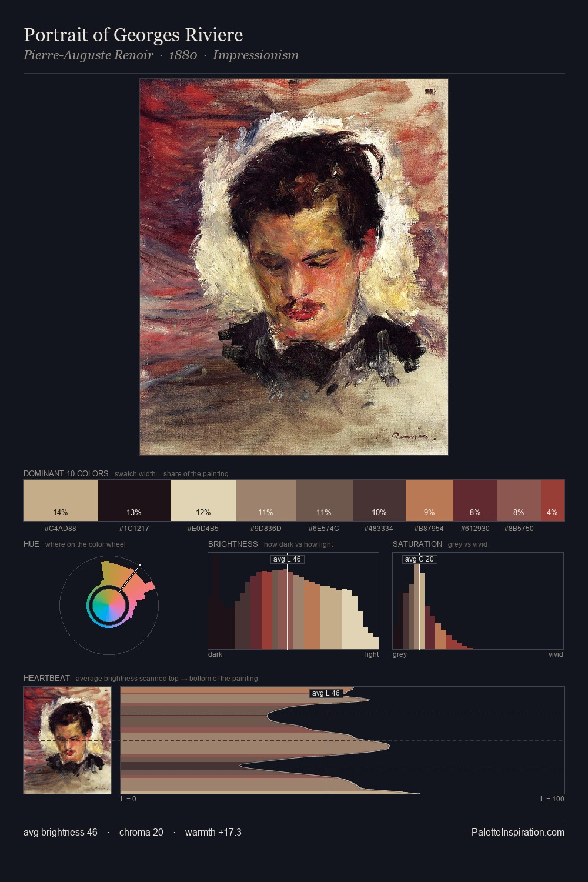Pick the #9D836D swatch labeled 11%
Image resolution: width=588 pixels, height=882 pixels.
click(x=266, y=500)
